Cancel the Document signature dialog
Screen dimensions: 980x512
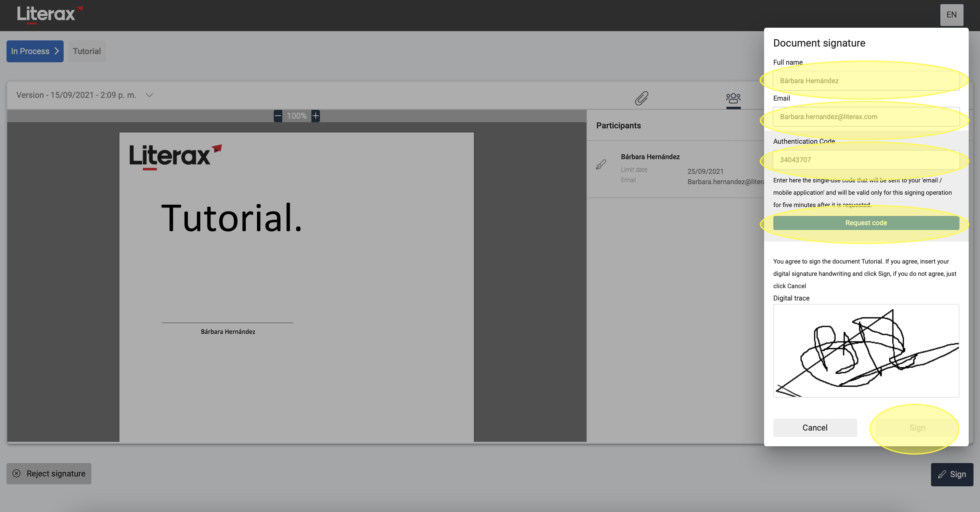click(815, 427)
